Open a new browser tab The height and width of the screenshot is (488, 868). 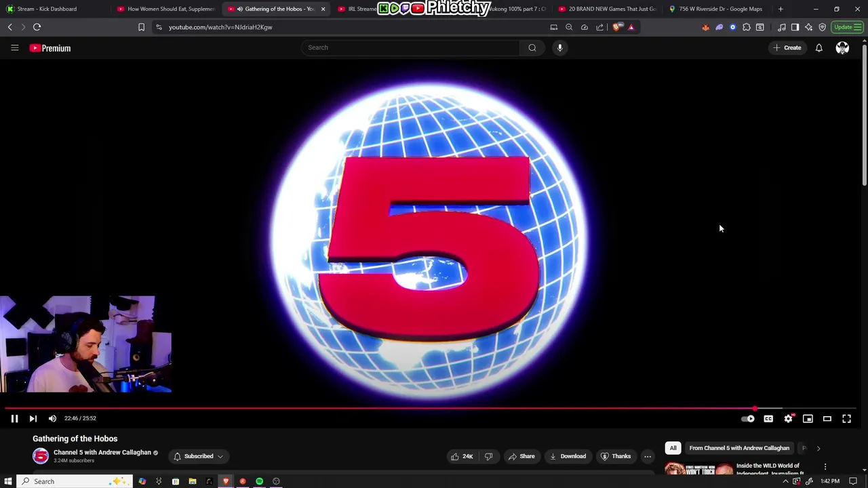point(781,9)
